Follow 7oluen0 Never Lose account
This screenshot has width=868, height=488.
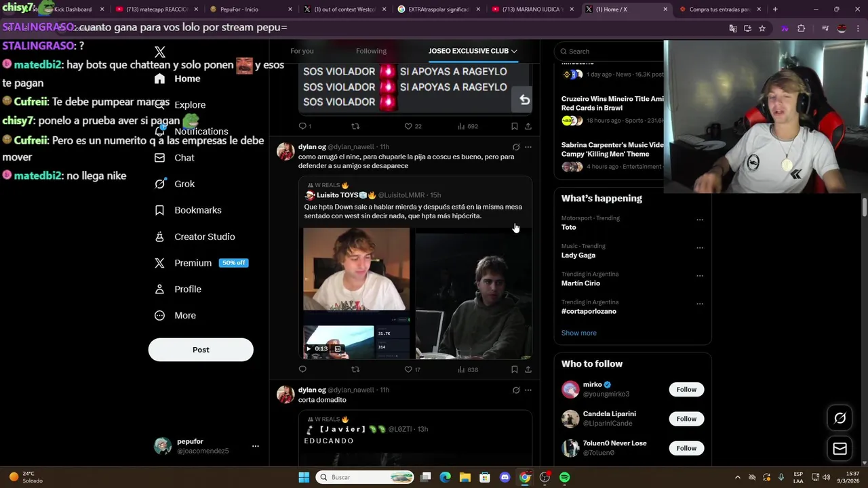click(x=686, y=448)
